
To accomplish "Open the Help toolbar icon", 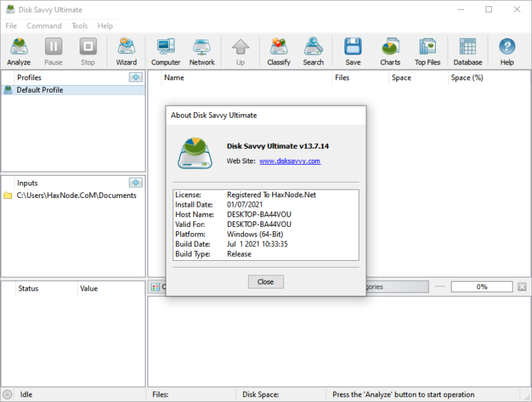I will pos(507,51).
